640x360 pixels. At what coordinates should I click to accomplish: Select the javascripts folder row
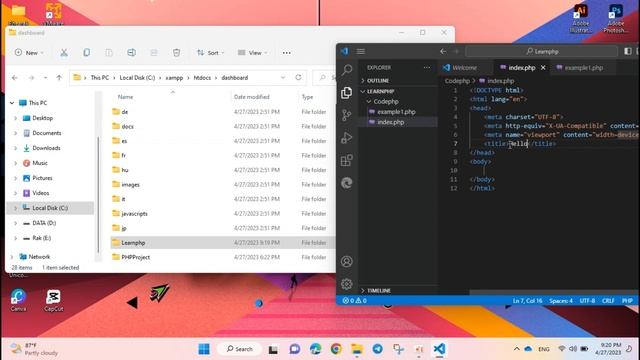pyautogui.click(x=222, y=213)
